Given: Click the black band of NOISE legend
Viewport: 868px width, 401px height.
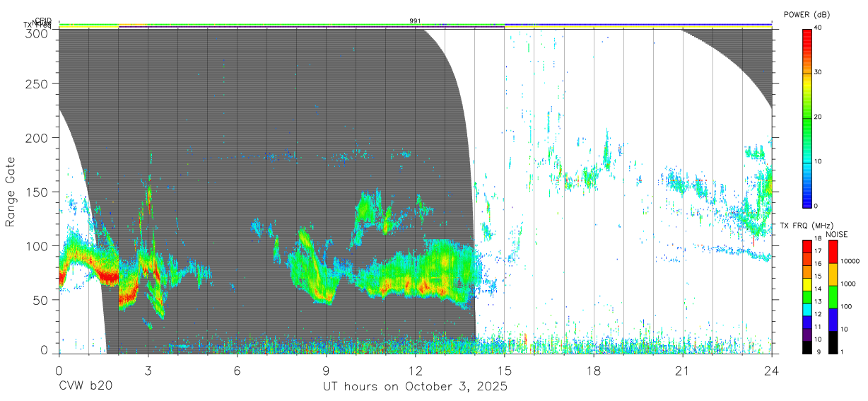Looking at the screenshot, I should (833, 342).
